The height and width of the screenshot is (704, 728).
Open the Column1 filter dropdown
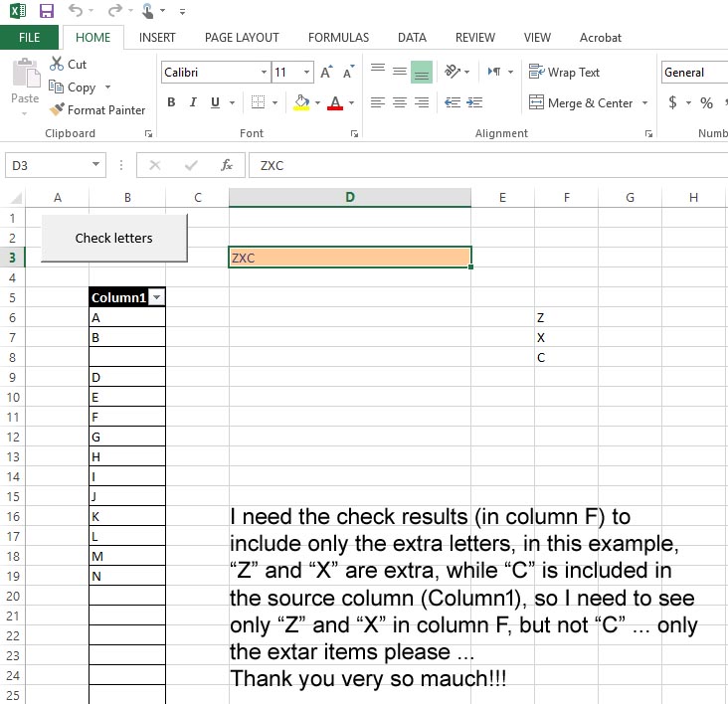pos(157,297)
